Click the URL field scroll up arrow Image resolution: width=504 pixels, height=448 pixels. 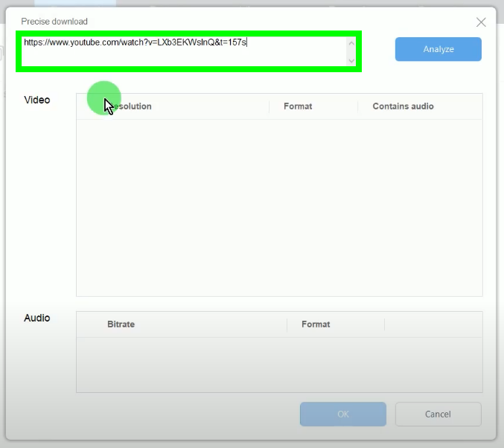point(351,43)
